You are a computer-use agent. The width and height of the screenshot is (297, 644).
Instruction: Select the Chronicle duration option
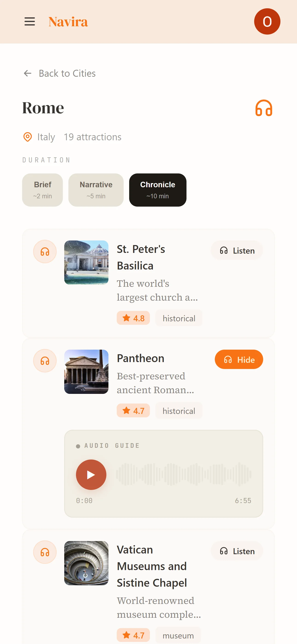coord(157,190)
